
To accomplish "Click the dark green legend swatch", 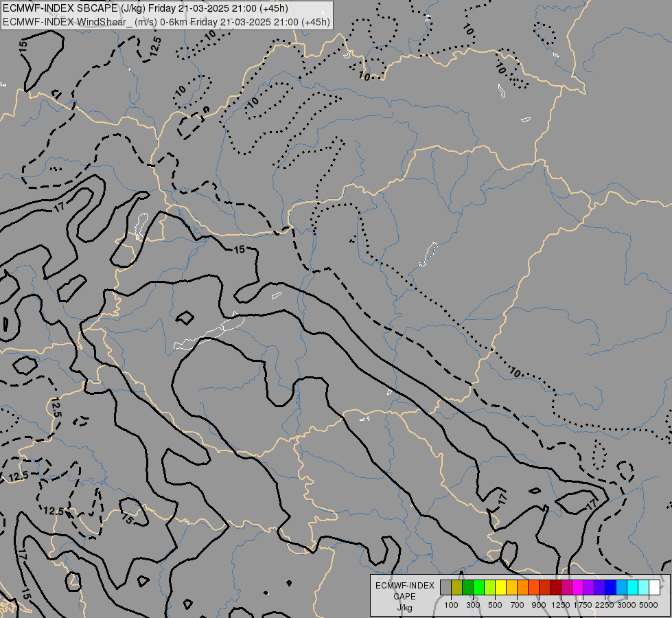I will click(x=468, y=588).
